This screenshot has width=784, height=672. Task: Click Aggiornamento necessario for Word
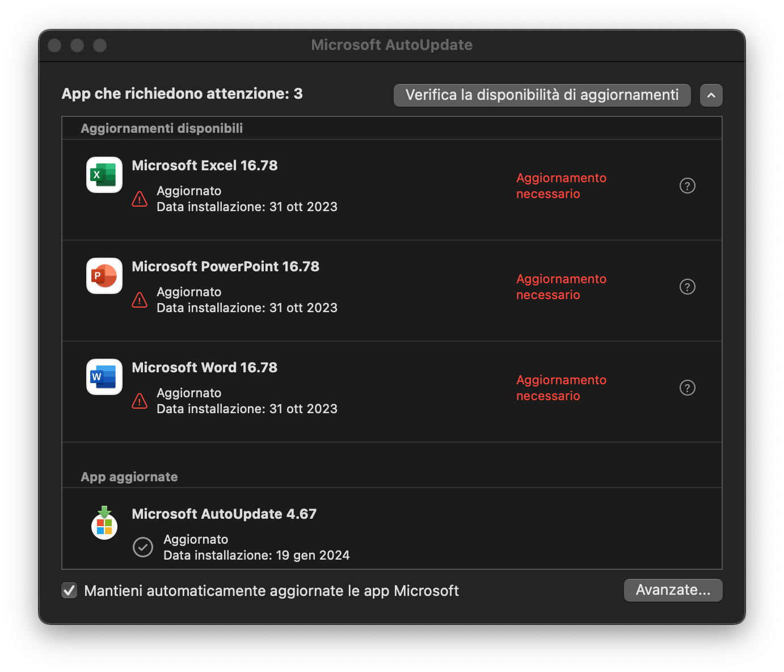(561, 388)
